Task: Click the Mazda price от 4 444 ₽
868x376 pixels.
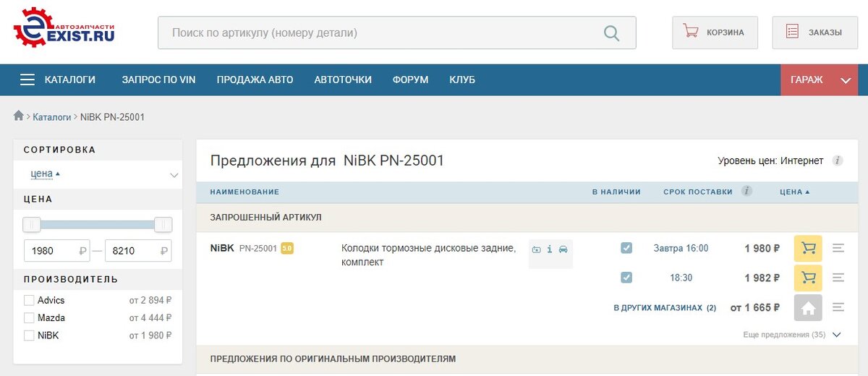Action: 150,318
